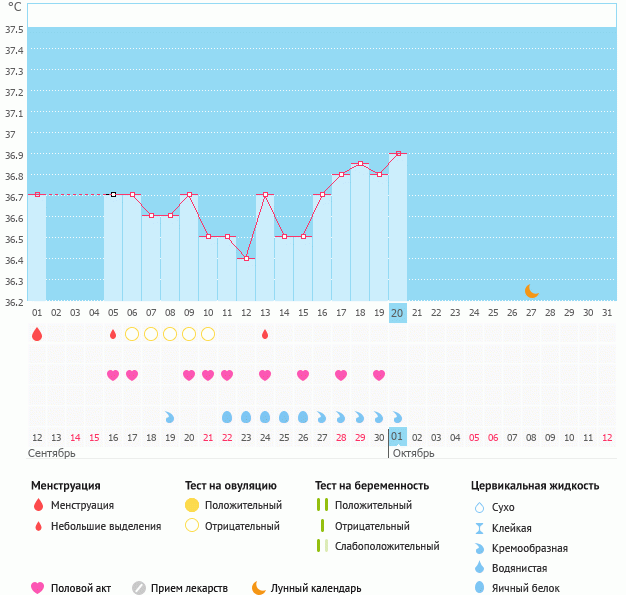The width and height of the screenshot is (626, 595).
Task: Click the negative ovulation test circle on day 06
Action: pyautogui.click(x=132, y=334)
